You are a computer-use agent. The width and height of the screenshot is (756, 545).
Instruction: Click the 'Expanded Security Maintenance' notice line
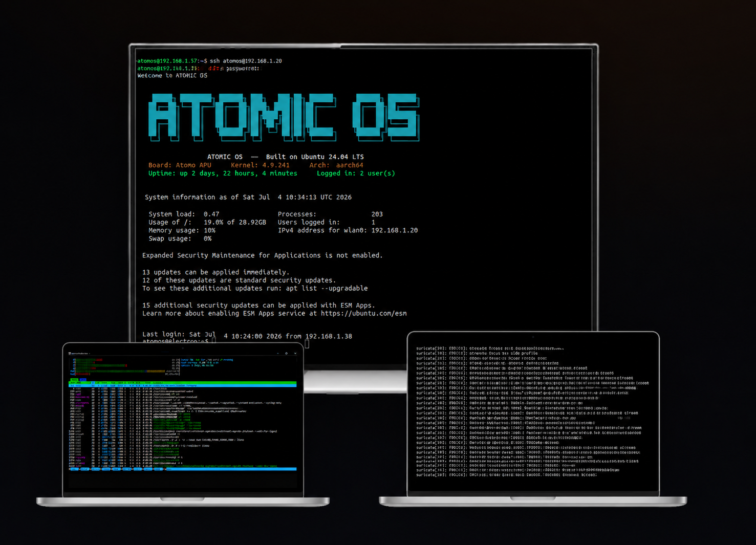(262, 255)
